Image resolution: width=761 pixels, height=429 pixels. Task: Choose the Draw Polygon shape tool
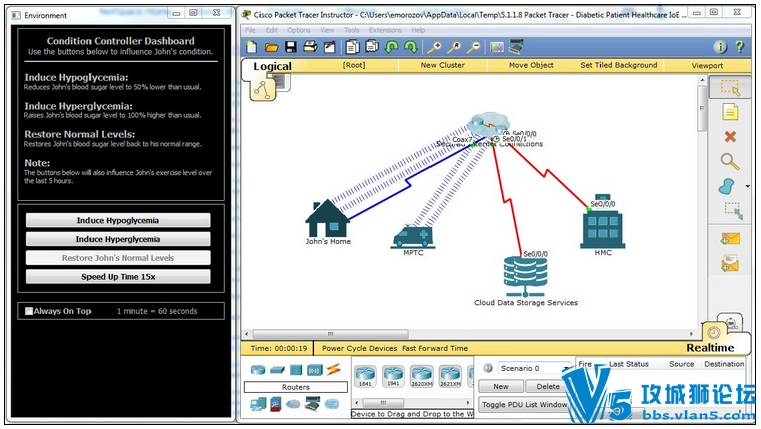727,186
